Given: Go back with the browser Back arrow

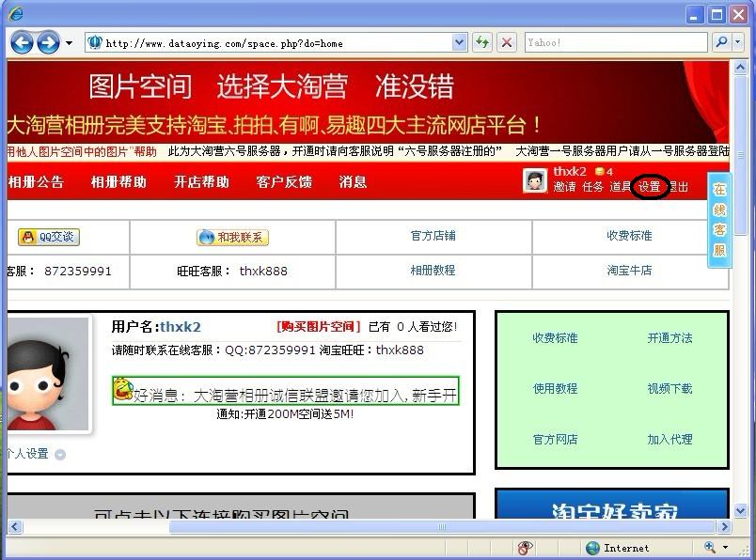Looking at the screenshot, I should tap(22, 43).
